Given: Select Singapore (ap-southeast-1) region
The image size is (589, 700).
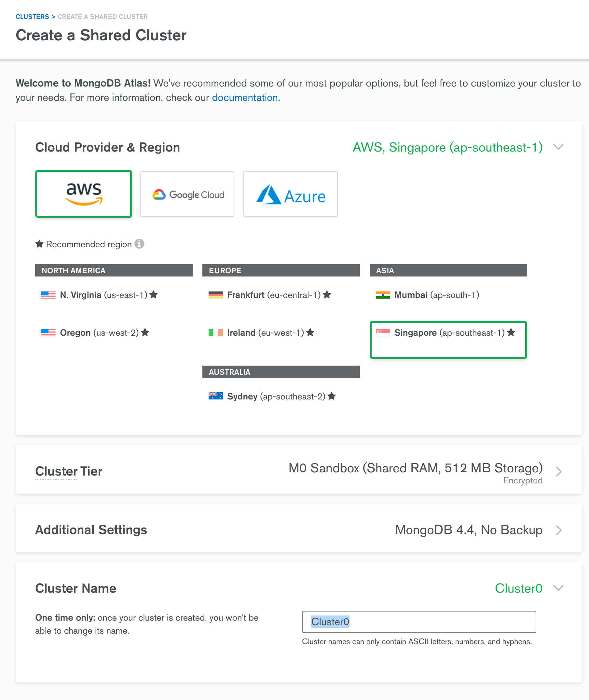Looking at the screenshot, I should (448, 340).
